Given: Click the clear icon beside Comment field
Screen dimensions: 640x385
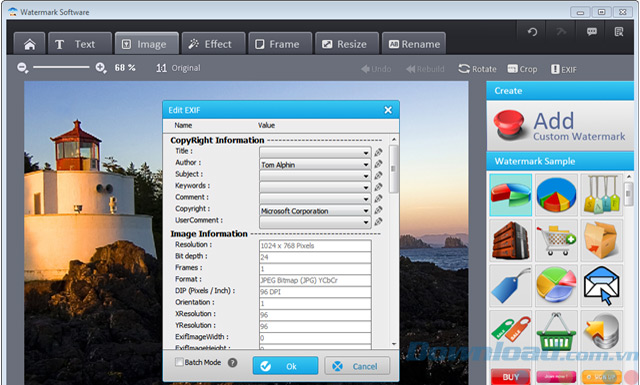Looking at the screenshot, I should tap(378, 198).
